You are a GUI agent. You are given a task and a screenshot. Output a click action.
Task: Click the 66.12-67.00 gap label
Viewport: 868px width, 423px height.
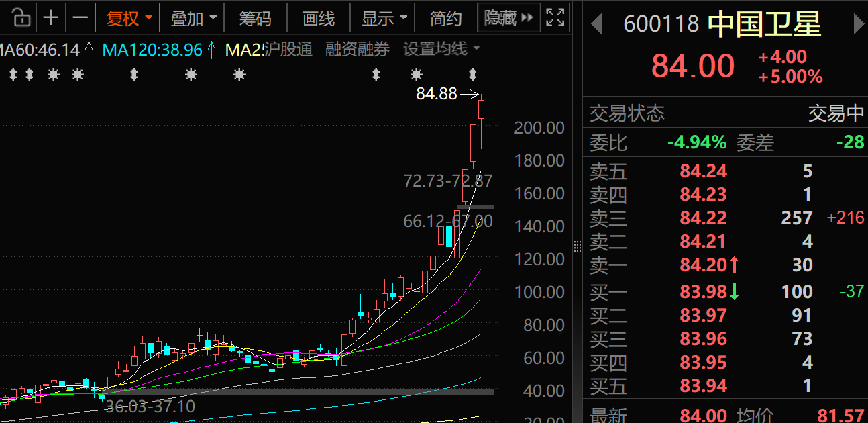pos(448,221)
